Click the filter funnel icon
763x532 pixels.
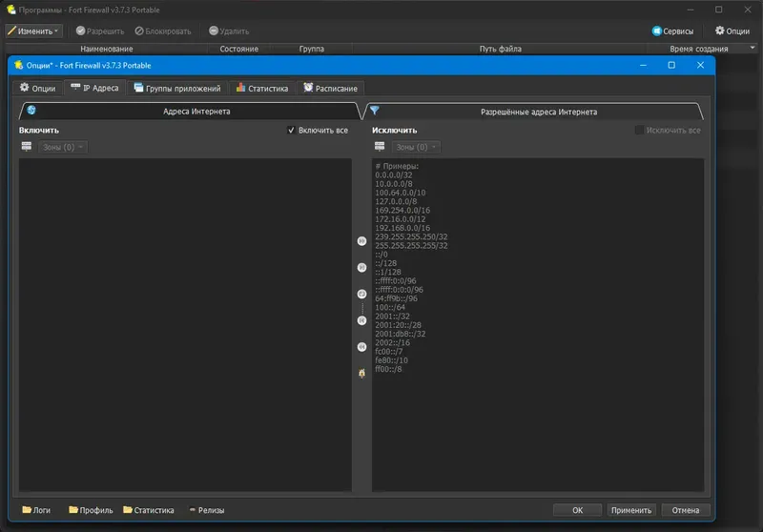[x=374, y=111]
